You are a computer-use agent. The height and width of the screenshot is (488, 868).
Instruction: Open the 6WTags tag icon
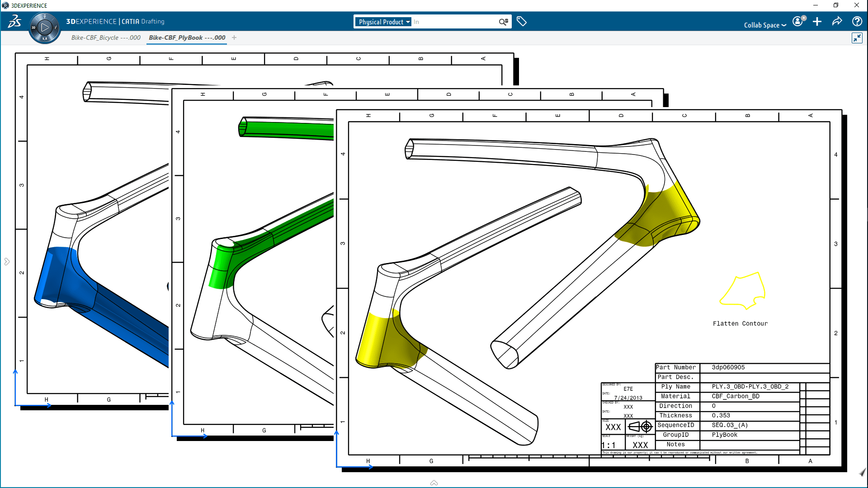click(x=522, y=21)
